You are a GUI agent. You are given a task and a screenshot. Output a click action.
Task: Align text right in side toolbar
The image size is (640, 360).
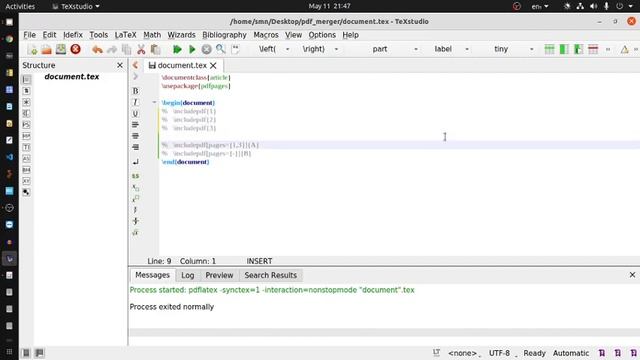(136, 147)
